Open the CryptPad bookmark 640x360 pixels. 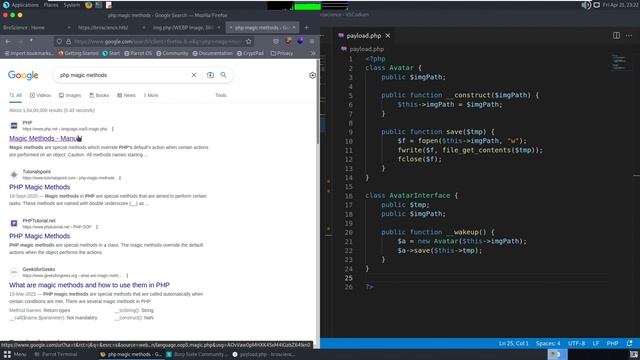pyautogui.click(x=250, y=53)
